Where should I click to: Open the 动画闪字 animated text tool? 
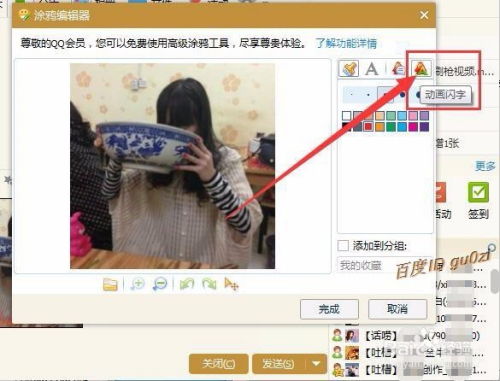[x=421, y=69]
